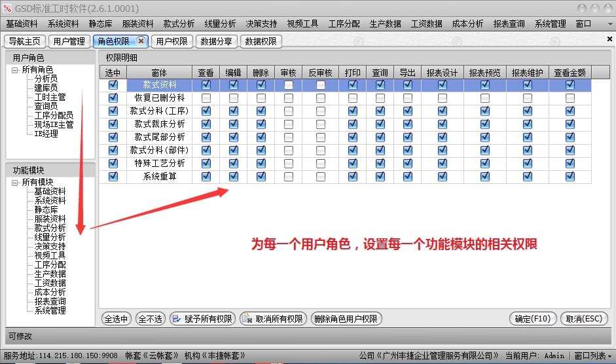Click the X icon at right of tab bar
This screenshot has height=364, width=616.
click(609, 40)
